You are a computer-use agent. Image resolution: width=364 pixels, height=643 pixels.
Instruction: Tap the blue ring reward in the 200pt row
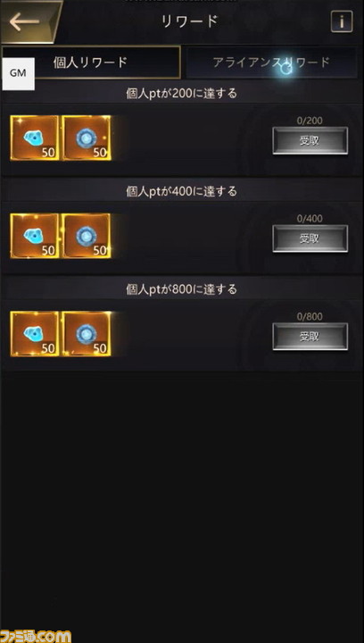click(87, 138)
